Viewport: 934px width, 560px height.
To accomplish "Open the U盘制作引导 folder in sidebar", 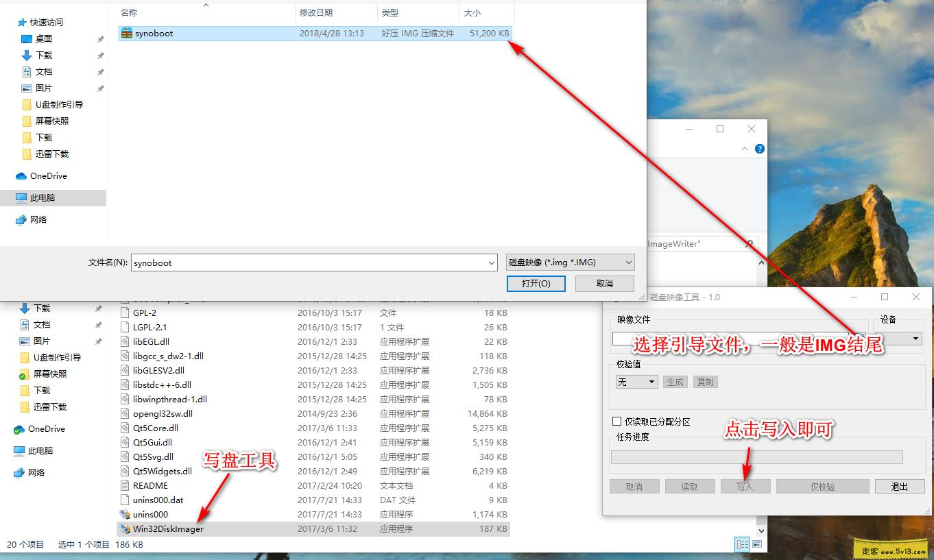I will (x=60, y=104).
